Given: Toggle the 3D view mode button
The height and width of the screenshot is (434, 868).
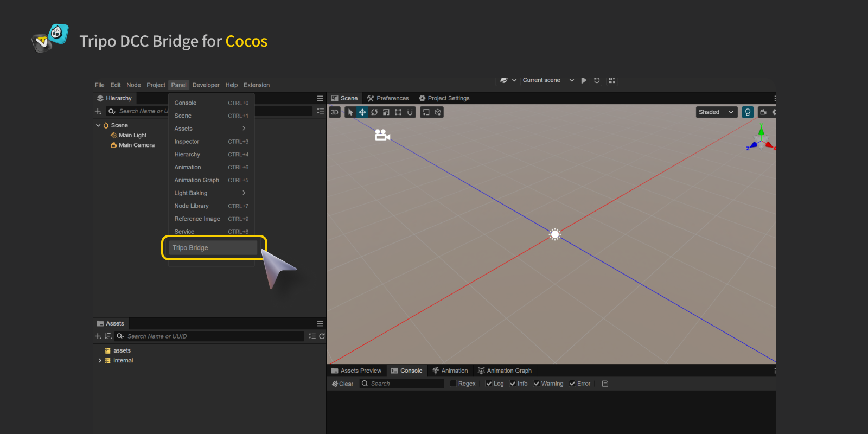Looking at the screenshot, I should [x=335, y=112].
